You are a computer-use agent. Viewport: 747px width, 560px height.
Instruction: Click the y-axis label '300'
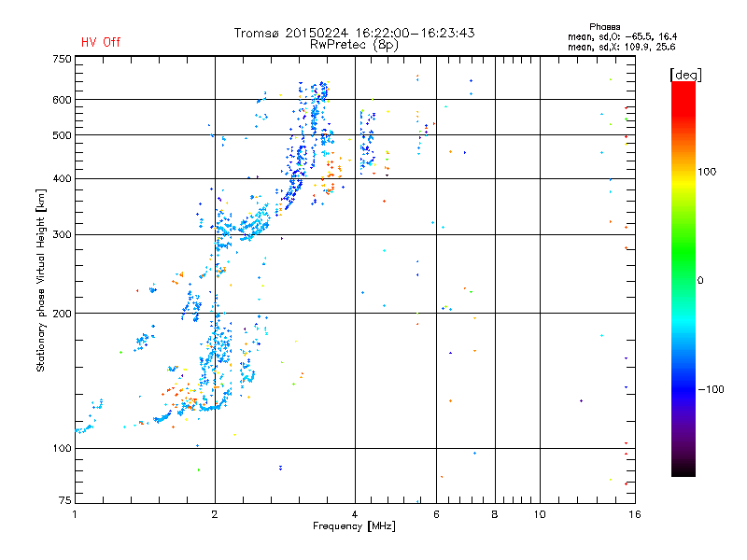(x=62, y=235)
